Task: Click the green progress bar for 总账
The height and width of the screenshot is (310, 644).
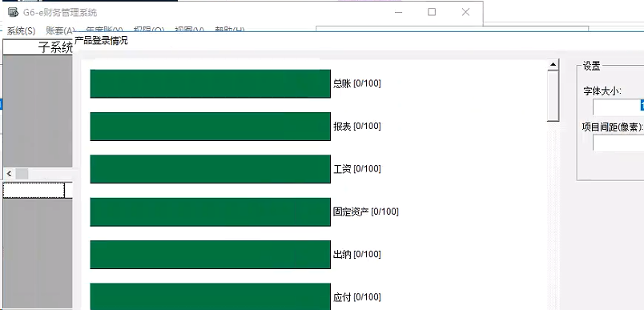Action: (x=211, y=84)
